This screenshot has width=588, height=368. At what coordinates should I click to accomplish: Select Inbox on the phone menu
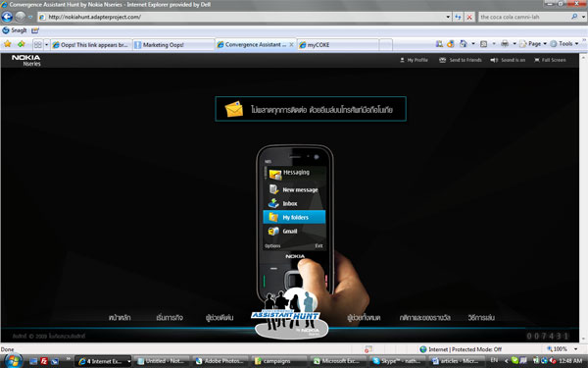coord(294,203)
